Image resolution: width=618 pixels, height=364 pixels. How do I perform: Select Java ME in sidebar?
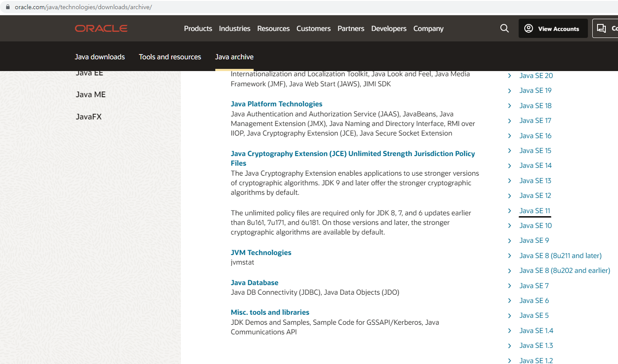pos(91,95)
